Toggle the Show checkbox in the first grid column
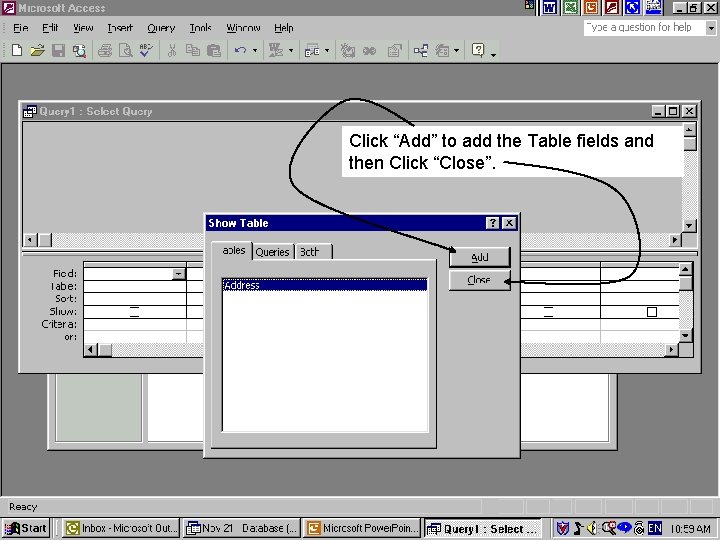The height and width of the screenshot is (540, 720). (x=134, y=312)
